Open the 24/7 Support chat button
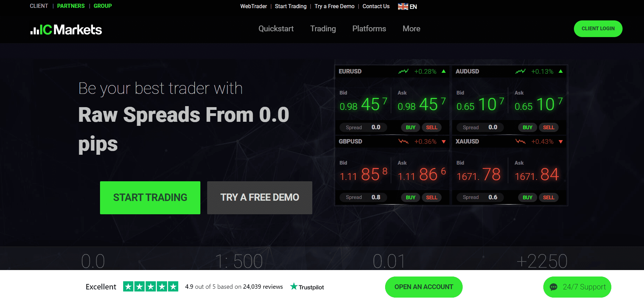 click(577, 287)
